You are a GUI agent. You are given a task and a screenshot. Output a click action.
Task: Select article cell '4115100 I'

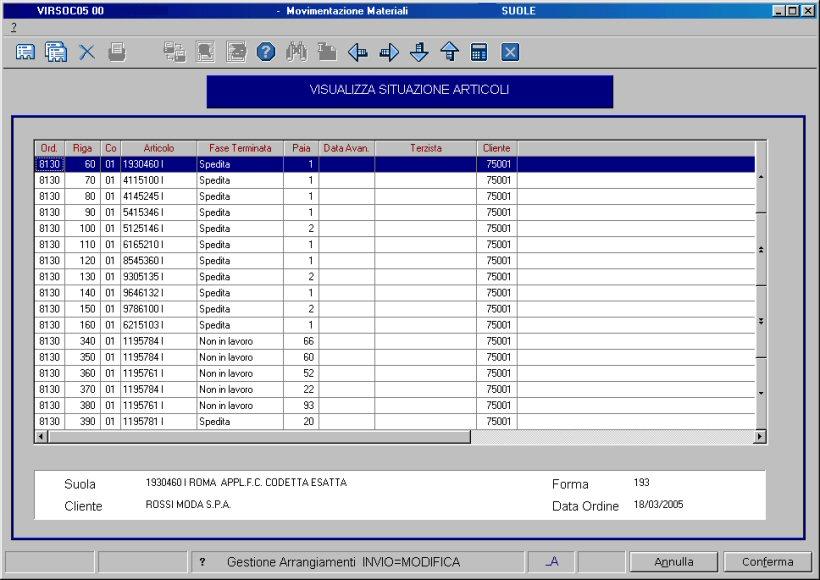158,180
